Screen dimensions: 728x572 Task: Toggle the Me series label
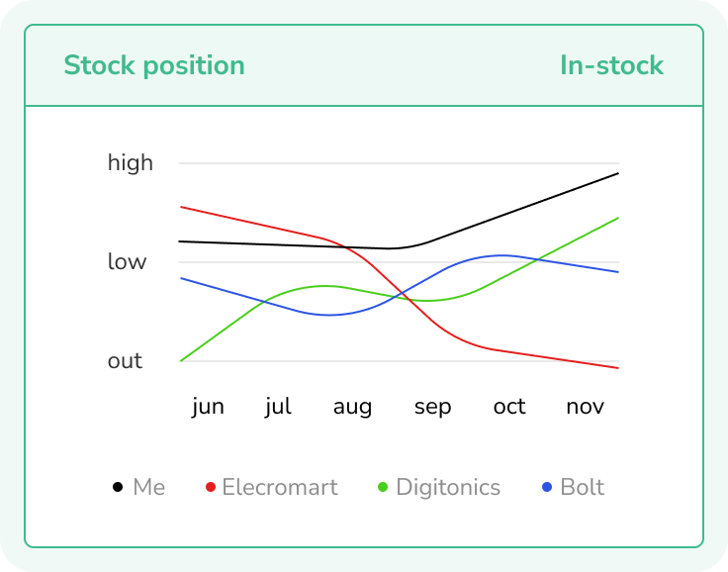(148, 488)
